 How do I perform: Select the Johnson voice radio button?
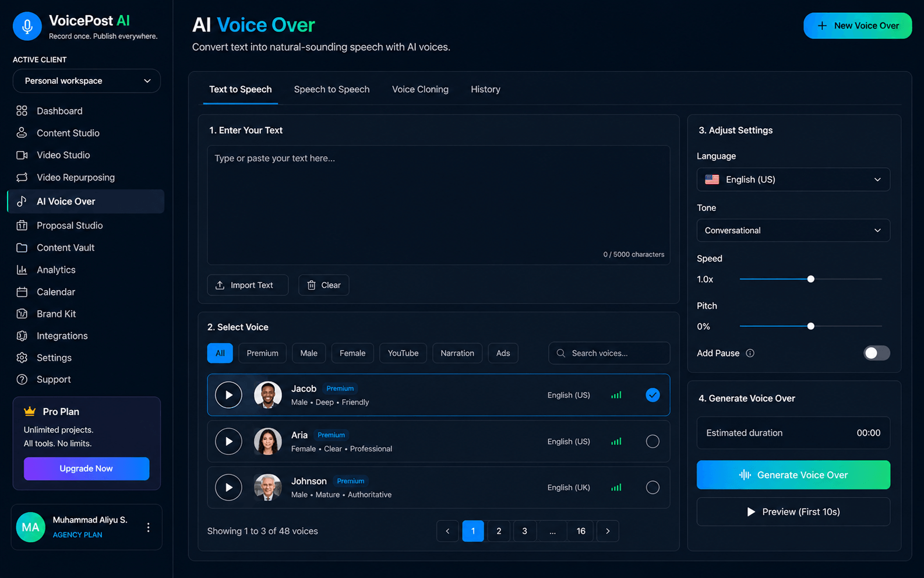(653, 488)
